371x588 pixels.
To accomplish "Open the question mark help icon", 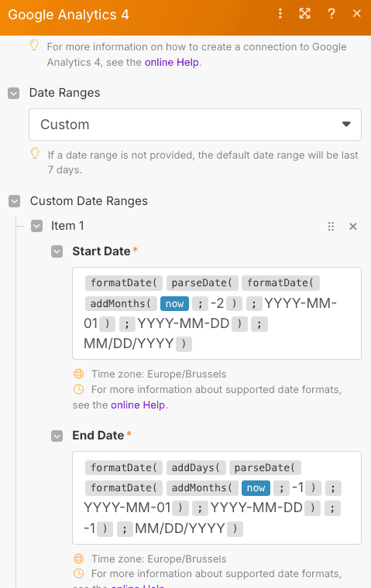I will click(331, 14).
